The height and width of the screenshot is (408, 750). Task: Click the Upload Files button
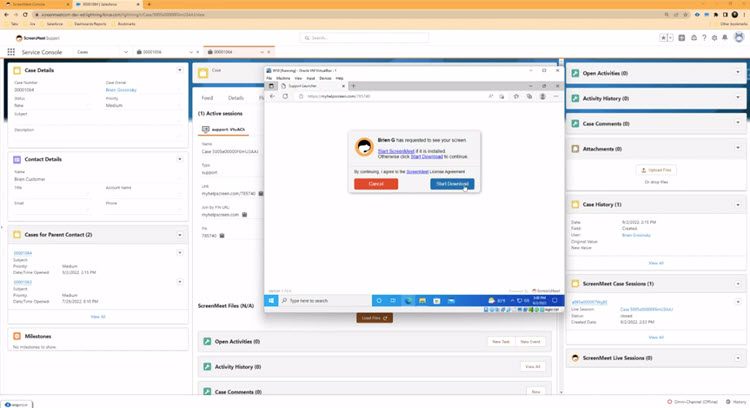point(656,170)
